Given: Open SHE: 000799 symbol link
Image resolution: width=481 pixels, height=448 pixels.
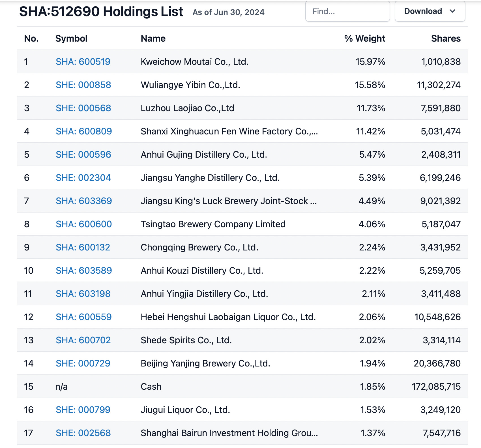Looking at the screenshot, I should point(83,410).
